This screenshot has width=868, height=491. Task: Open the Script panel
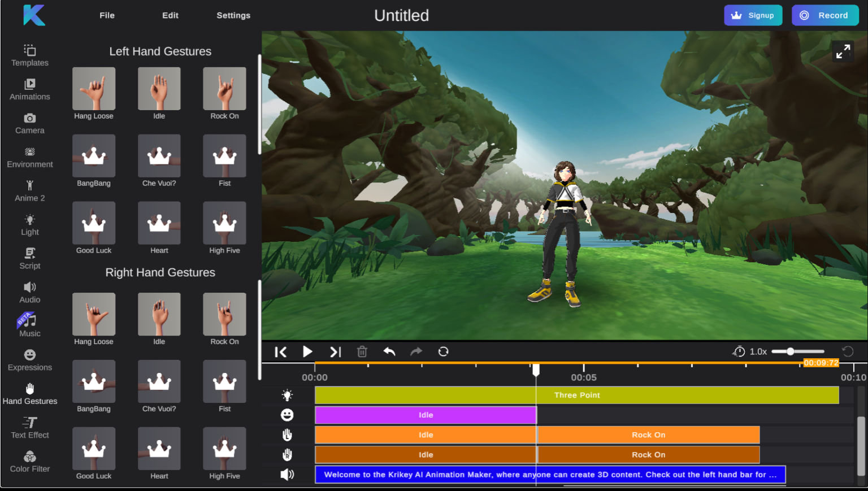[x=29, y=258]
